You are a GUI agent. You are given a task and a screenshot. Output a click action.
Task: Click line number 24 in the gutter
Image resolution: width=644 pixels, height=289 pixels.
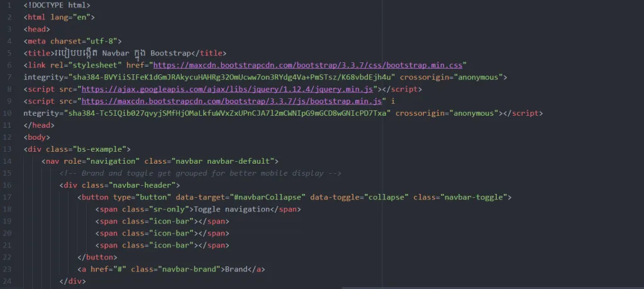8,281
